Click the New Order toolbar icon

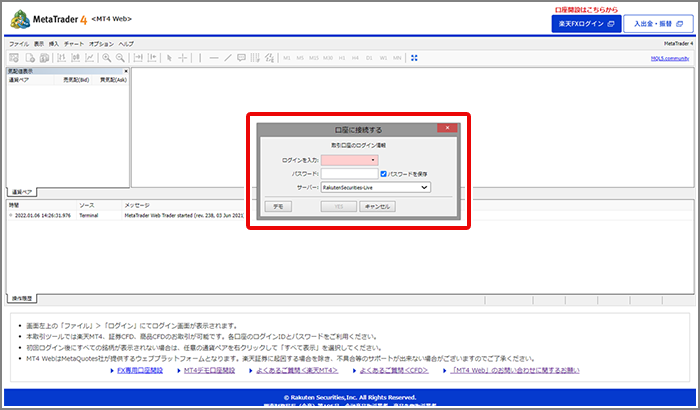tap(14, 58)
